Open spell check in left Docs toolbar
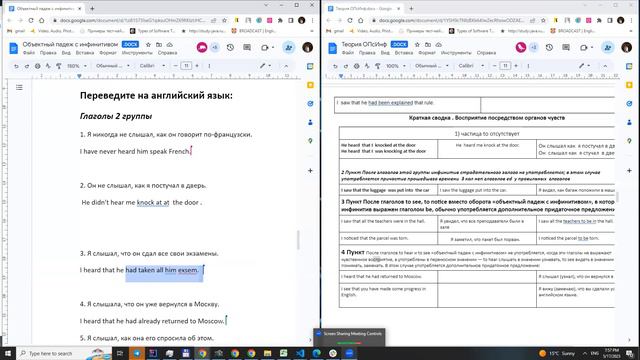The width and height of the screenshot is (640, 360). pyautogui.click(x=48, y=66)
